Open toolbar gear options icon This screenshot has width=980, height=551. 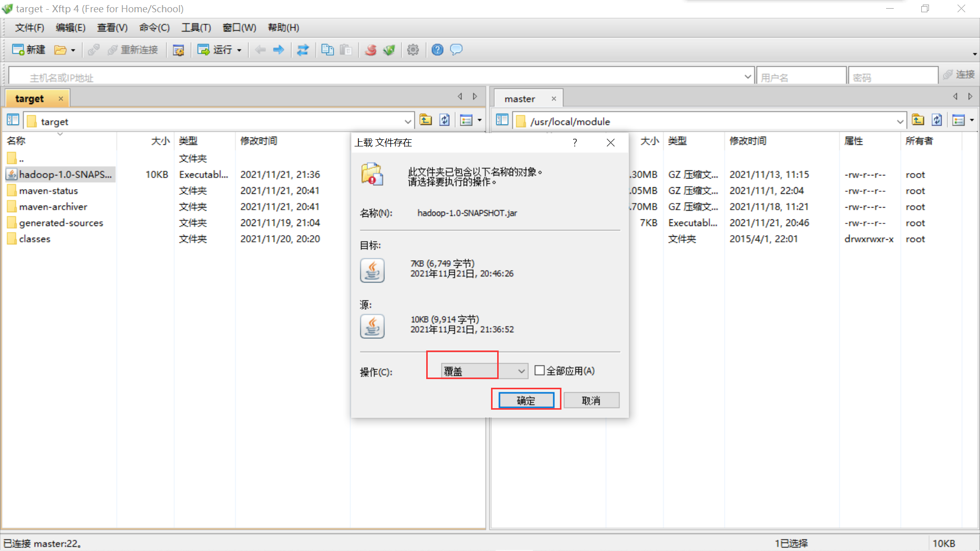coord(413,49)
